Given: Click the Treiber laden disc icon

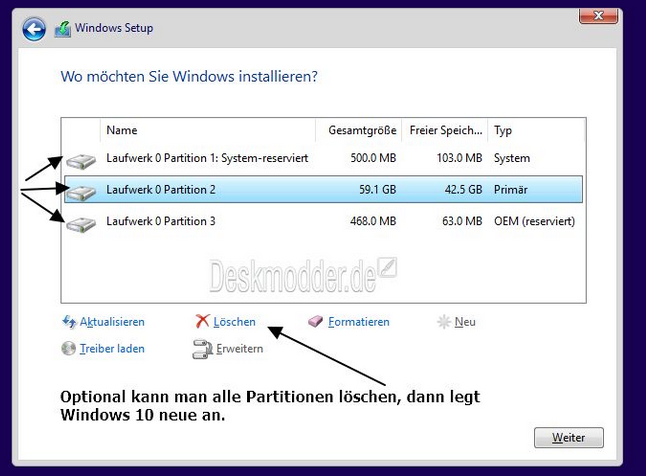Looking at the screenshot, I should pos(68,349).
